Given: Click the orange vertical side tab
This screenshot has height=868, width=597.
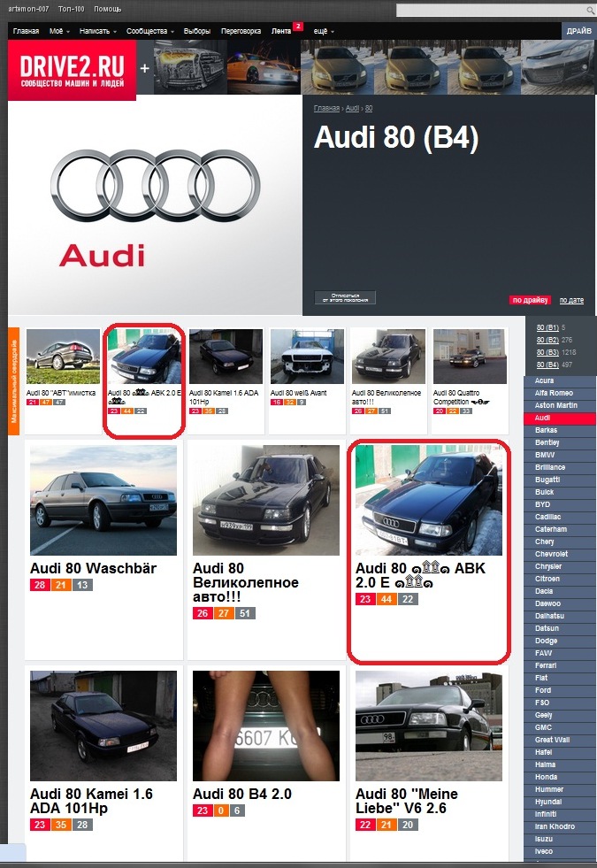Looking at the screenshot, I should pos(14,381).
